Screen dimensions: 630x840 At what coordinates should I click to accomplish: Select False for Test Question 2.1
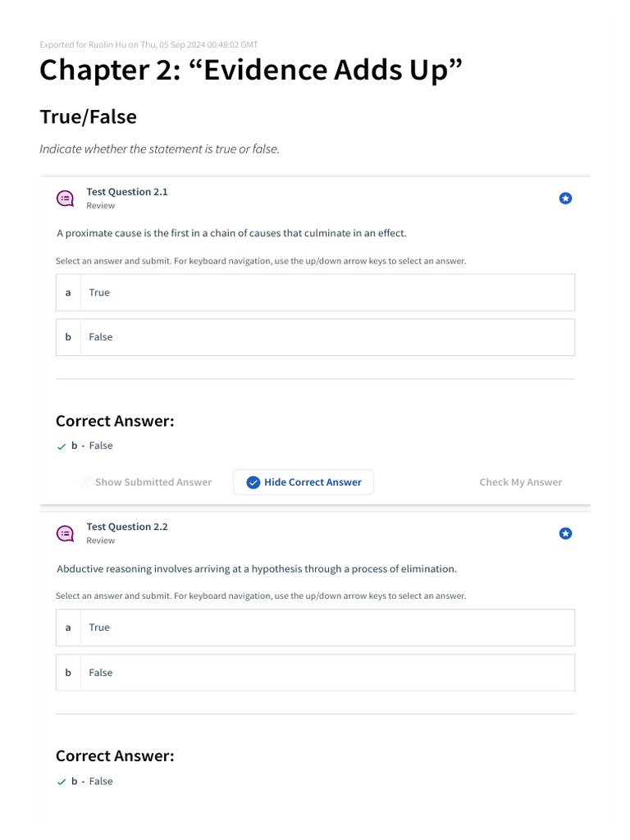[315, 337]
